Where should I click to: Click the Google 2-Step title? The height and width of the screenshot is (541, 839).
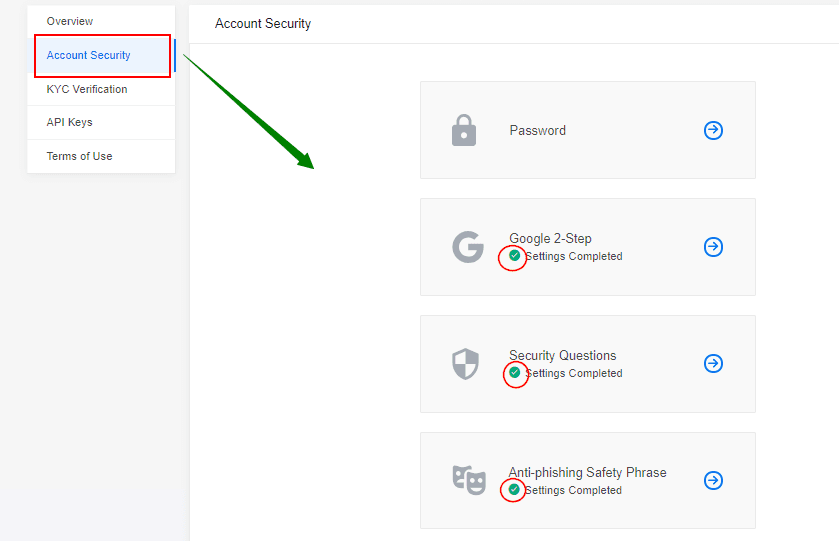click(550, 238)
